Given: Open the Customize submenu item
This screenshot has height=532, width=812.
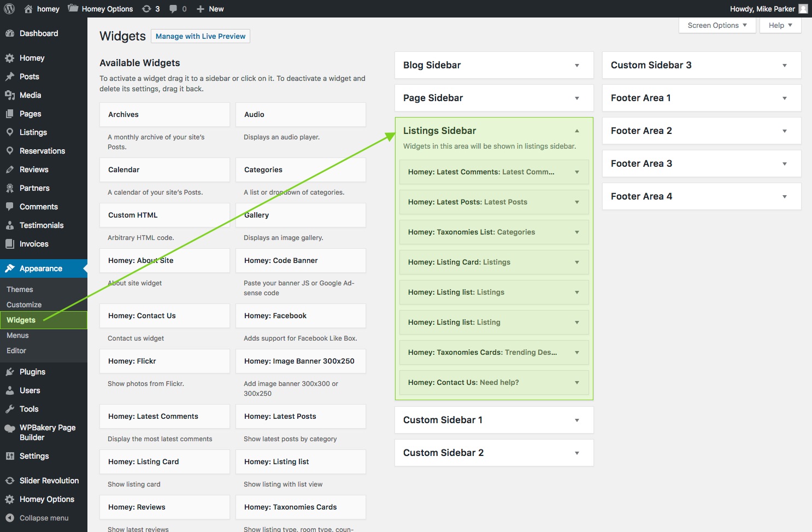Looking at the screenshot, I should click(24, 305).
